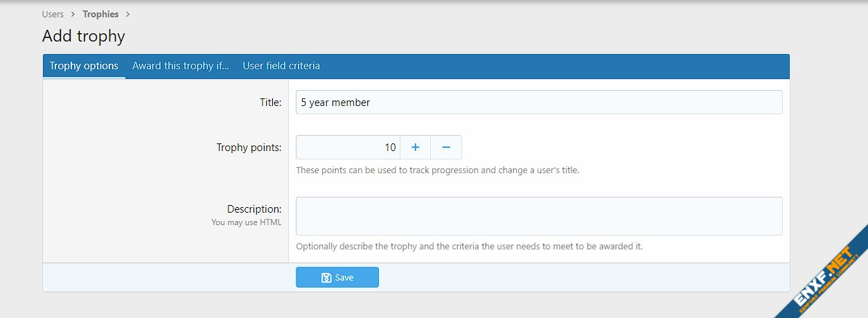Focus the Title field containing "5 year member"
The height and width of the screenshot is (318, 868).
pos(538,103)
